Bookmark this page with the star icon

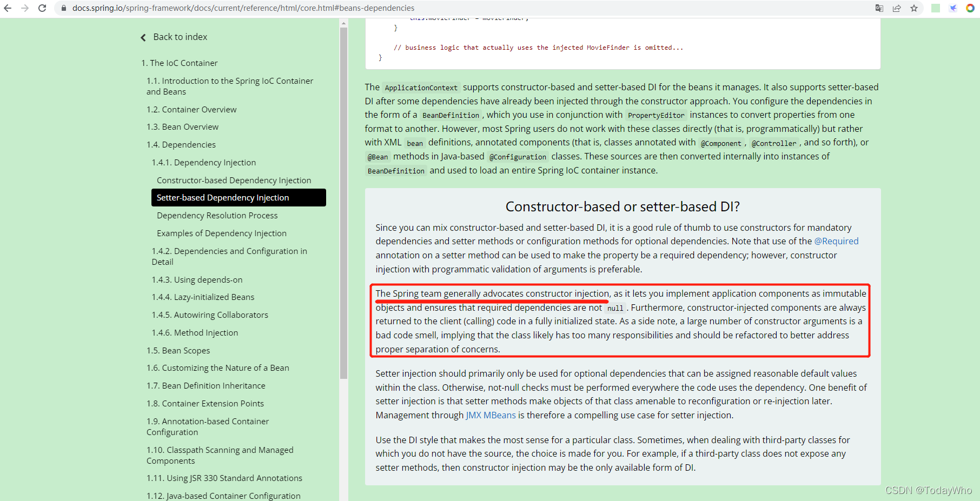click(x=914, y=8)
